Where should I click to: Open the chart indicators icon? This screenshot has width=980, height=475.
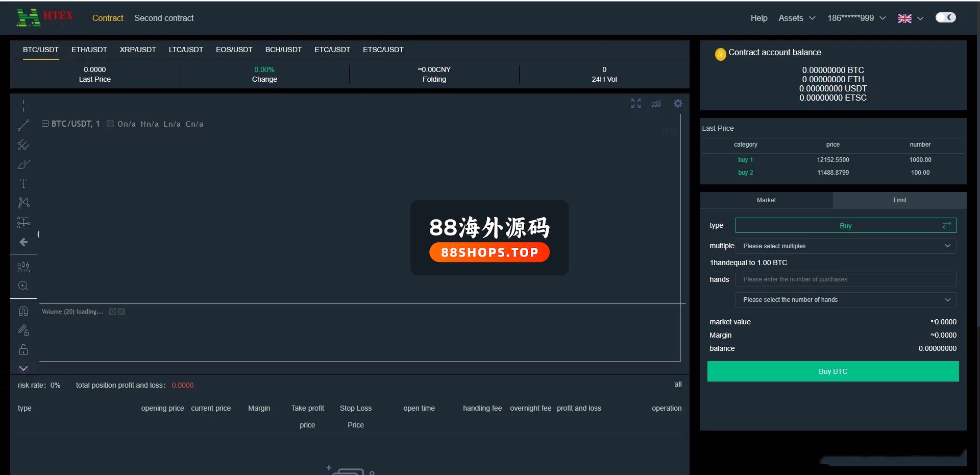tap(656, 104)
